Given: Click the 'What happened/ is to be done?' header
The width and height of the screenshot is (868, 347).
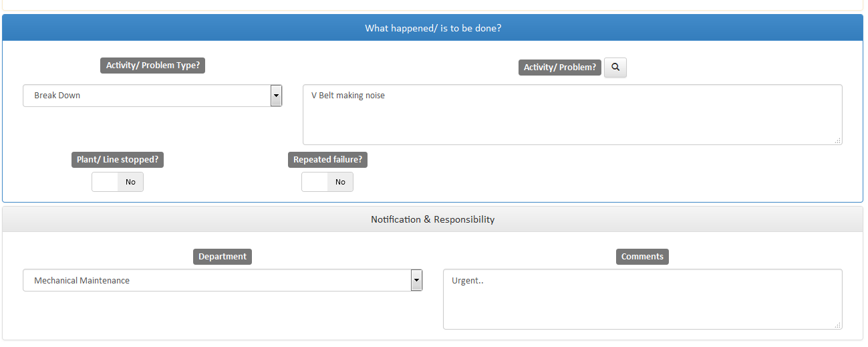Looking at the screenshot, I should (433, 28).
